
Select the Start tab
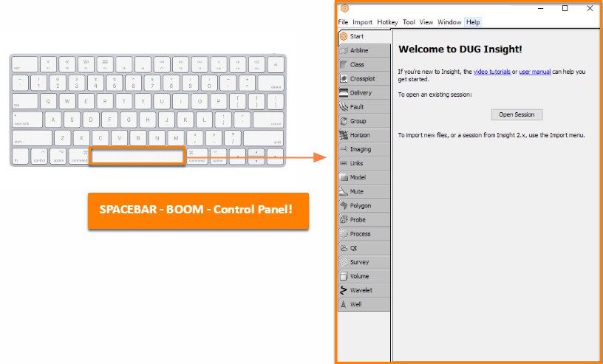pyautogui.click(x=364, y=36)
